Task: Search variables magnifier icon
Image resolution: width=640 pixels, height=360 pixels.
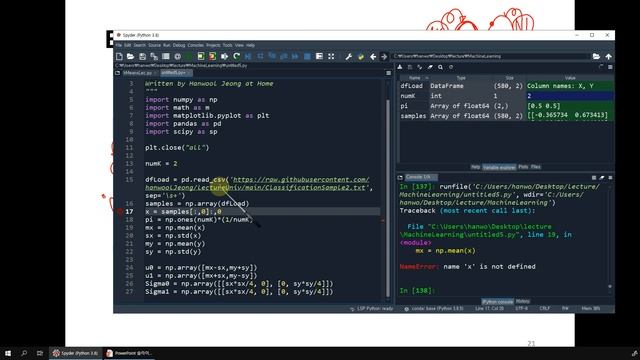Action: [x=440, y=67]
